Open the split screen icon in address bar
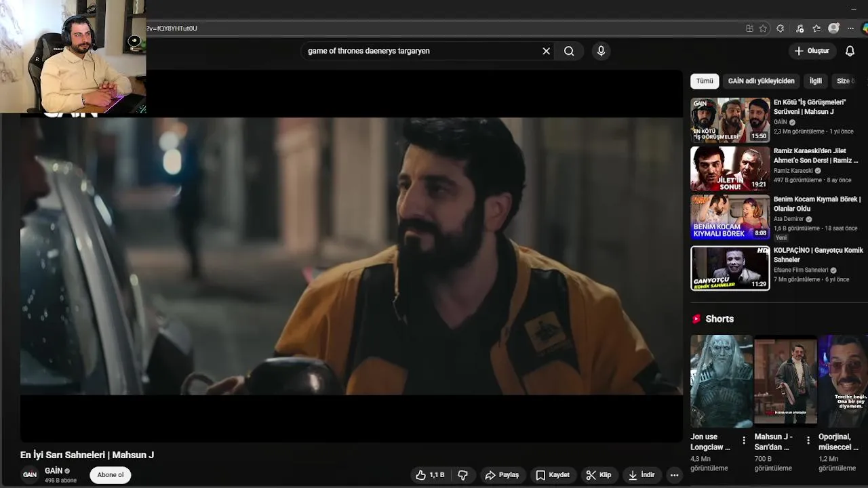868x488 pixels. [749, 28]
